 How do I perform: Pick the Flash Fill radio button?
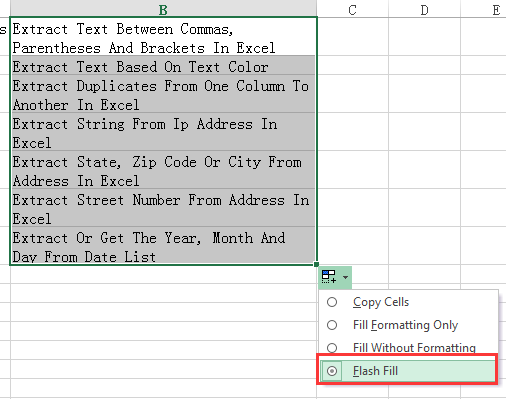coord(332,371)
